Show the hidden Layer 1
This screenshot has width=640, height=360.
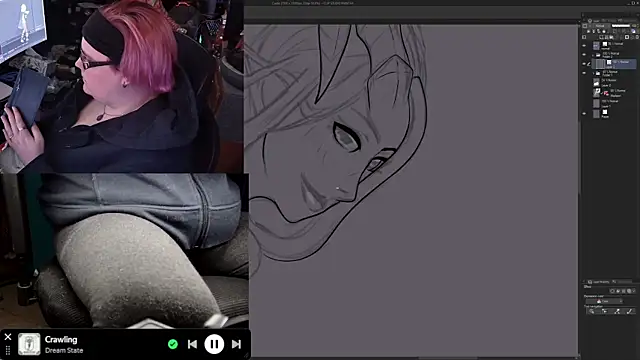584,104
